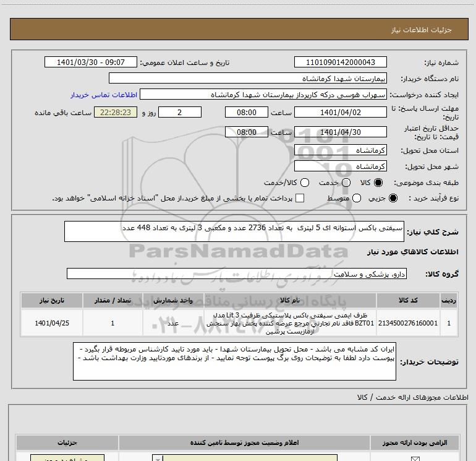Click the goods group field دارو، پزشکی و سلامت
Image resolution: width=476 pixels, height=461 pixels.
(x=237, y=274)
